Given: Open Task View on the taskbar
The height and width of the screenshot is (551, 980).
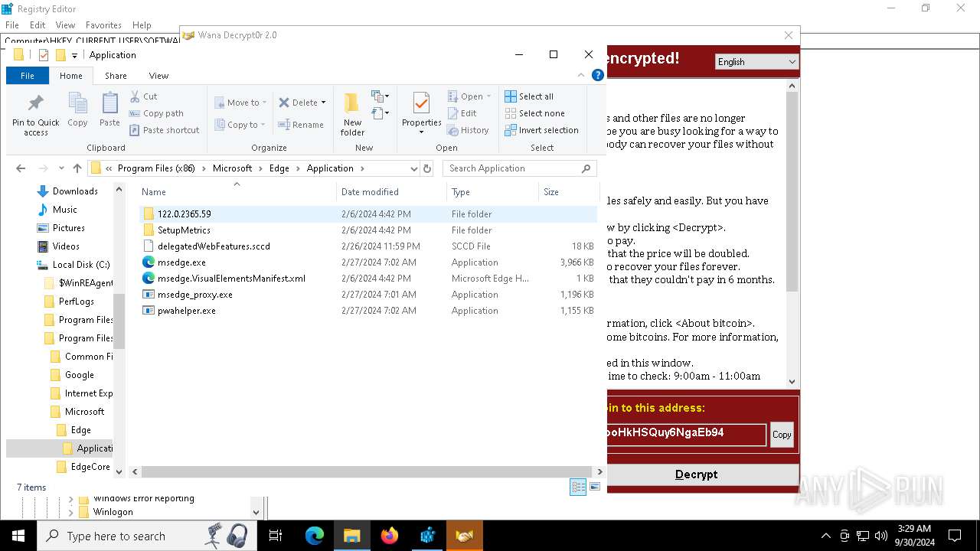Looking at the screenshot, I should click(276, 536).
